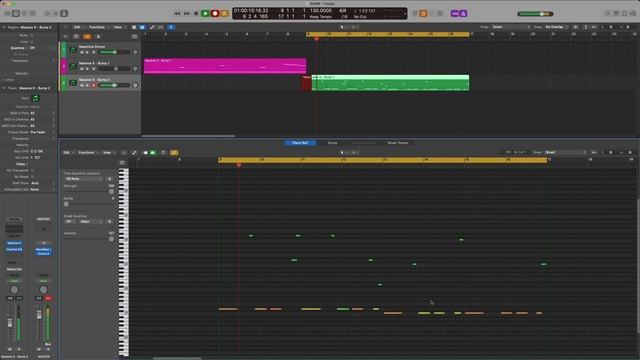Open the Piano Roll Edit menu
The width and height of the screenshot is (640, 360).
[x=67, y=153]
